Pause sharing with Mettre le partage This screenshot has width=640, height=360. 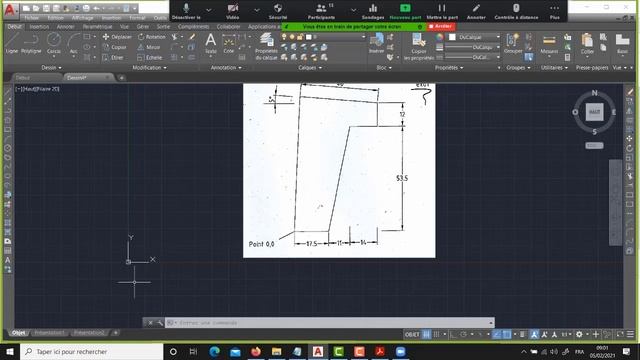tap(442, 11)
